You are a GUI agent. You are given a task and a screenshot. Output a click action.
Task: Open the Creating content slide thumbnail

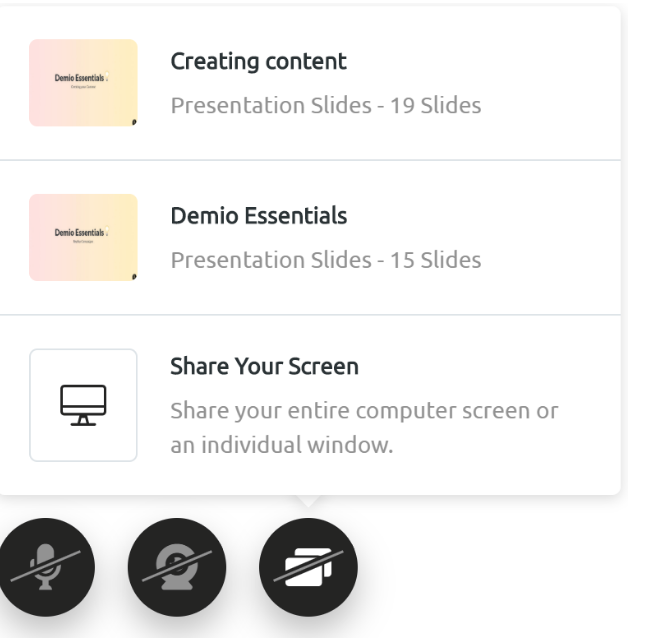[x=83, y=83]
